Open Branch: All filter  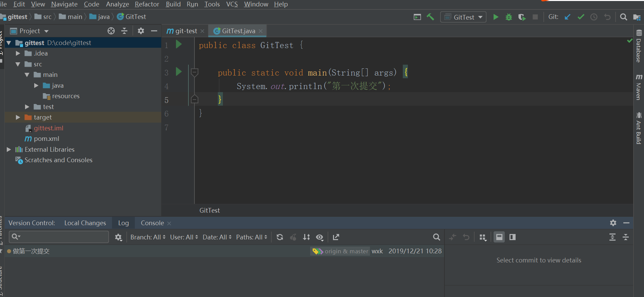tap(148, 237)
